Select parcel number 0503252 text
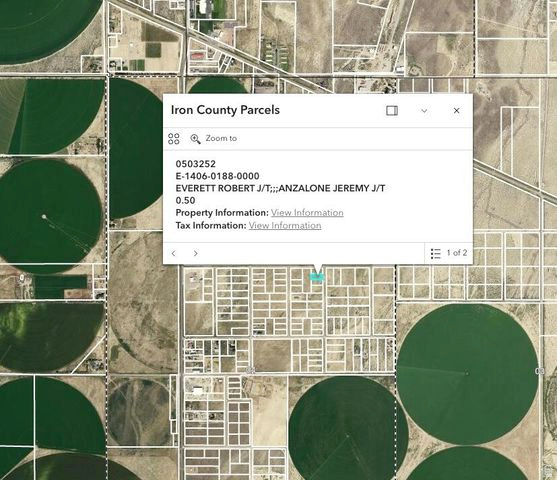Viewport: 557px width, 480px height. pos(195,164)
